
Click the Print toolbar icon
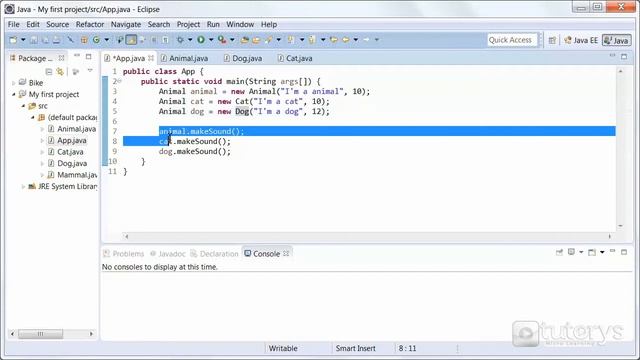click(x=57, y=40)
